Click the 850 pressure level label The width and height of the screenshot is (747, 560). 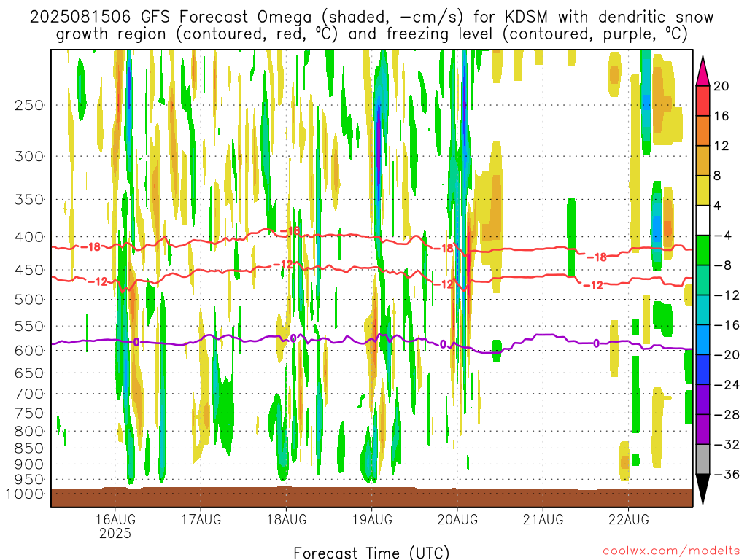point(29,448)
